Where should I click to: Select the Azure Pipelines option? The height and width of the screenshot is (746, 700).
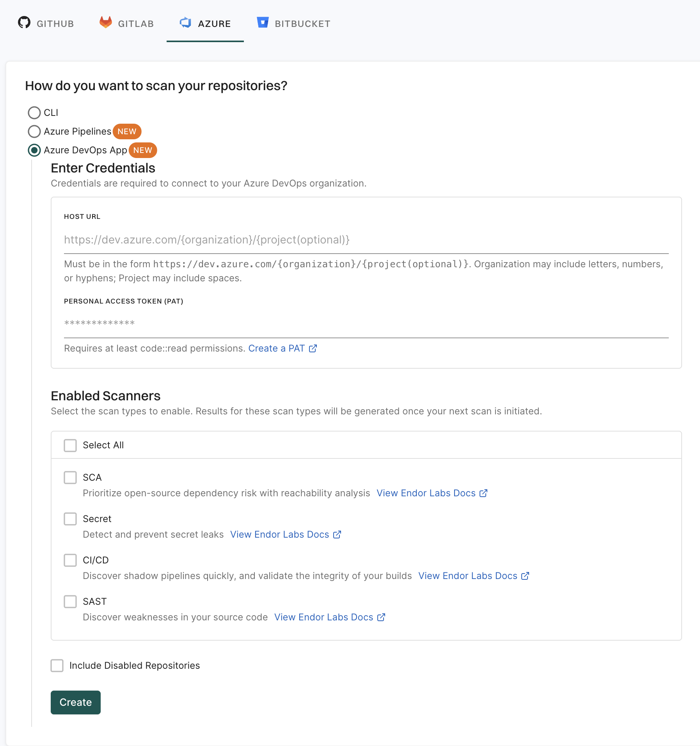(x=34, y=131)
